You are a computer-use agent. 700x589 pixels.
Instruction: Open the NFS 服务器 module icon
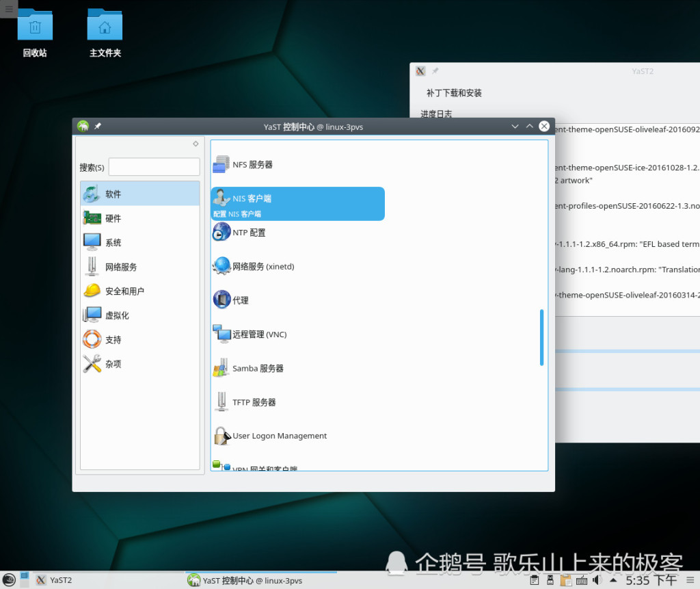[221, 164]
